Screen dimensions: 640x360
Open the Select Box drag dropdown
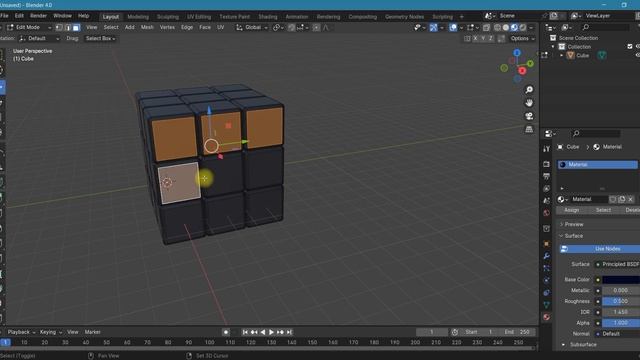(x=100, y=38)
